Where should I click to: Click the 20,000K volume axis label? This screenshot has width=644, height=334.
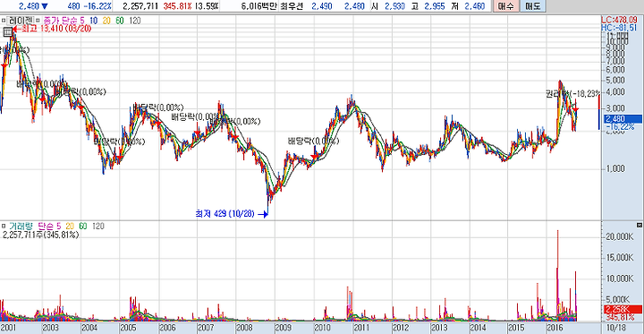[x=620, y=237]
